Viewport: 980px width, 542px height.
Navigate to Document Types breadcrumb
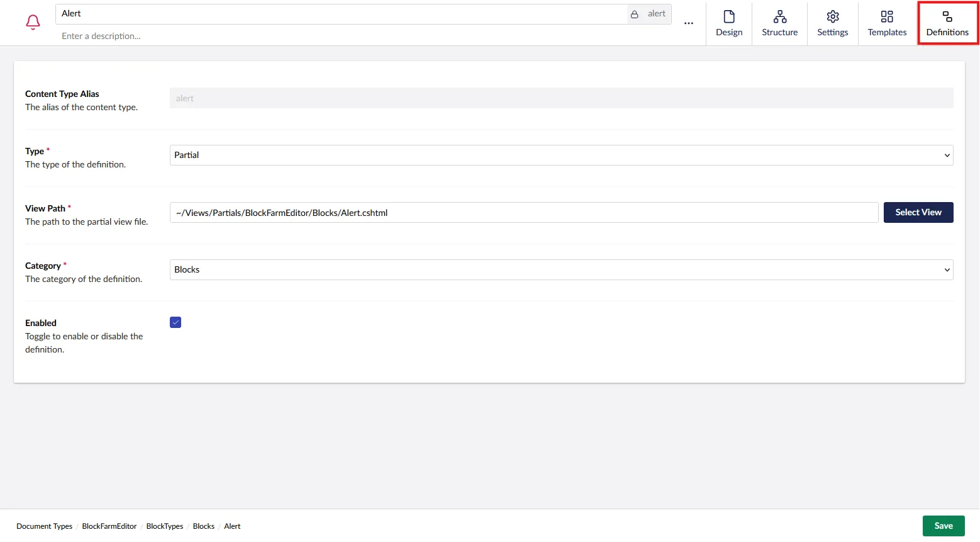click(44, 526)
